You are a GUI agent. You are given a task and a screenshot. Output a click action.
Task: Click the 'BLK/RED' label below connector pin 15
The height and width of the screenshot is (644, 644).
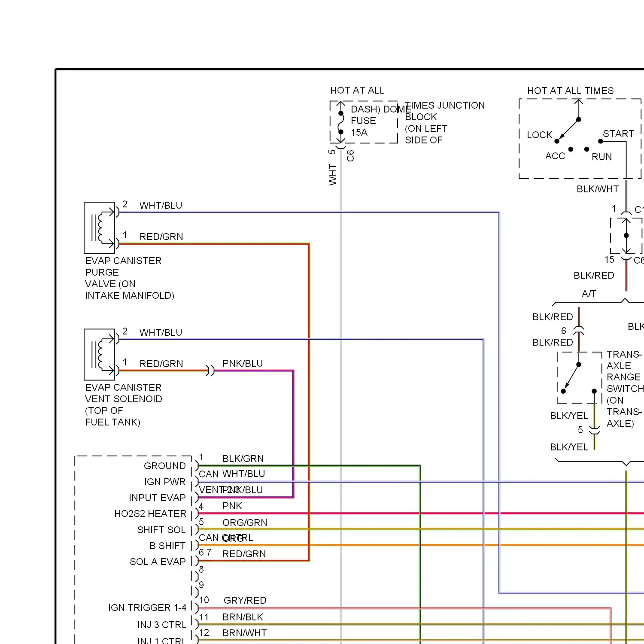pyautogui.click(x=594, y=275)
